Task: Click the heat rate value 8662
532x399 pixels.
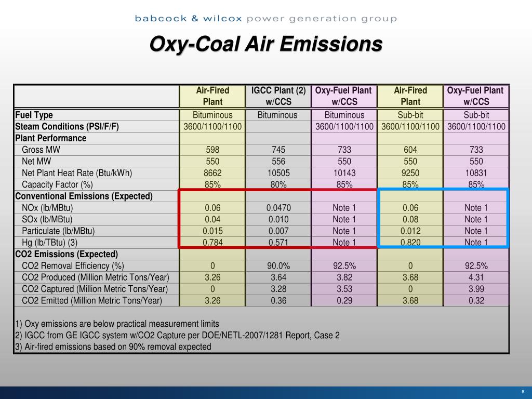Action: click(212, 173)
